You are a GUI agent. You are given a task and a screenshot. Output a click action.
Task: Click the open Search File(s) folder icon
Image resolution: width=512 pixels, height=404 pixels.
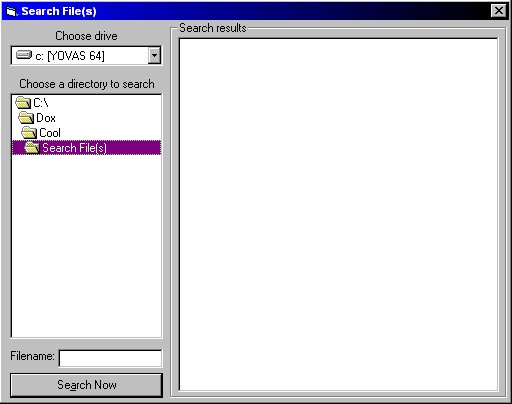(x=32, y=148)
